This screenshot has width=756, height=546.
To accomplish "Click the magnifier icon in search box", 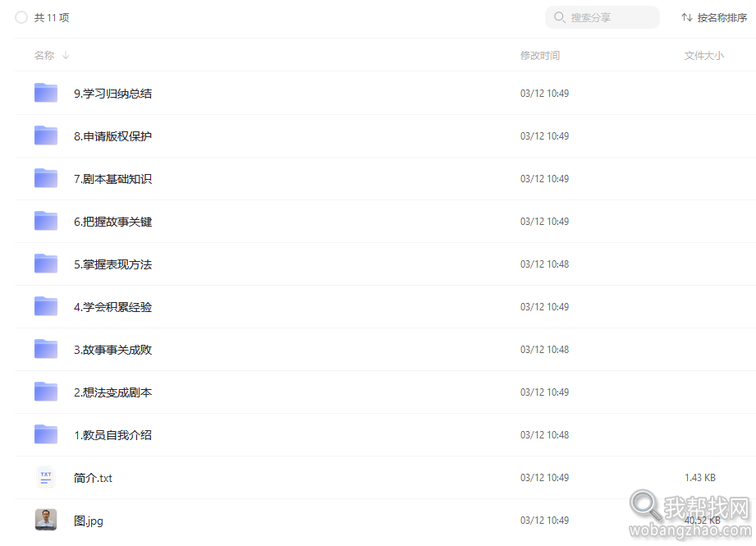I will pyautogui.click(x=559, y=17).
